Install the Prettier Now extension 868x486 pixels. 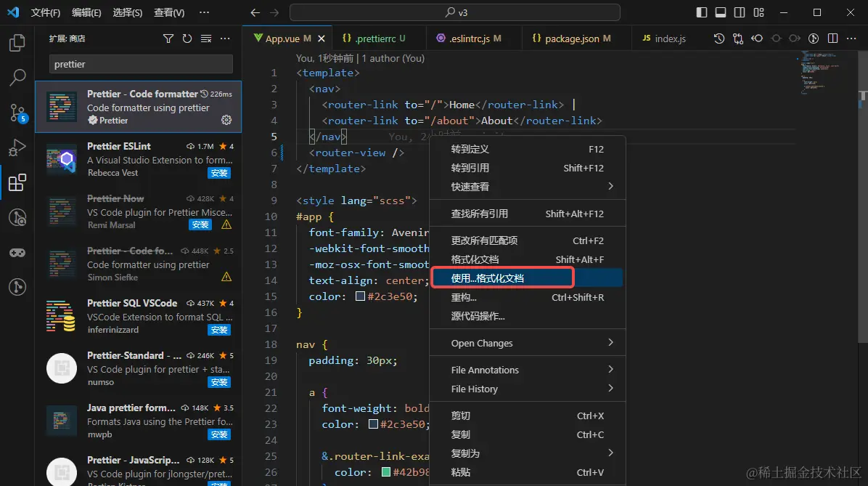(x=200, y=224)
